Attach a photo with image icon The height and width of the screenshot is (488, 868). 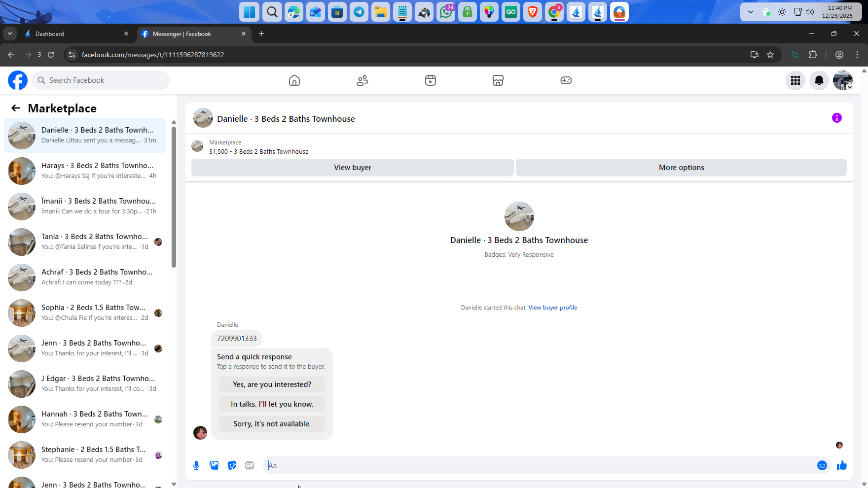click(214, 465)
